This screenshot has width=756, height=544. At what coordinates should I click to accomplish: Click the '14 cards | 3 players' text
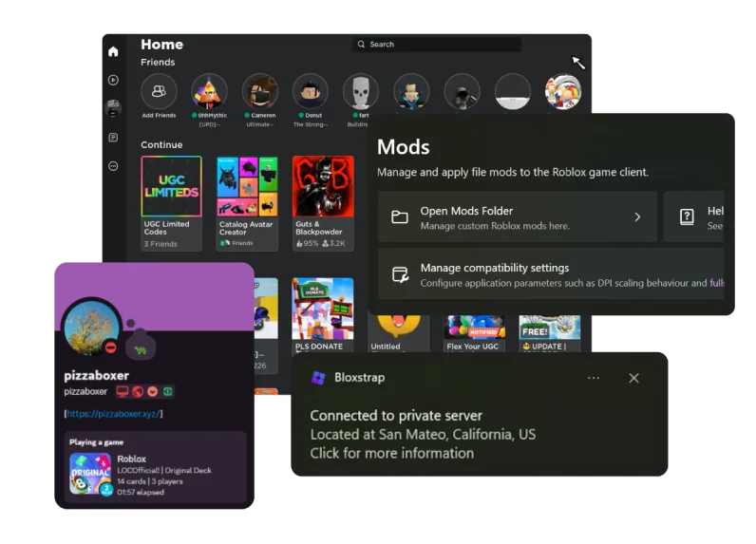(x=150, y=481)
